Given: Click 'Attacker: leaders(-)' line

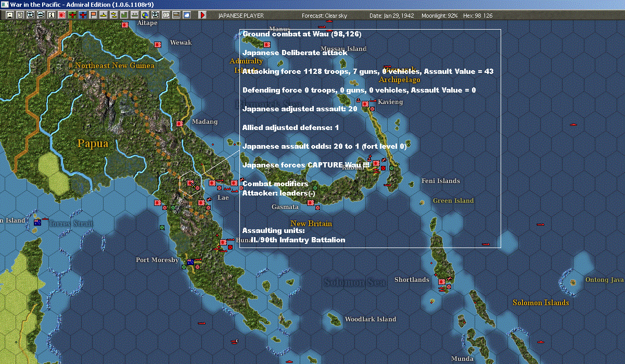Looking at the screenshot, I should 279,193.
